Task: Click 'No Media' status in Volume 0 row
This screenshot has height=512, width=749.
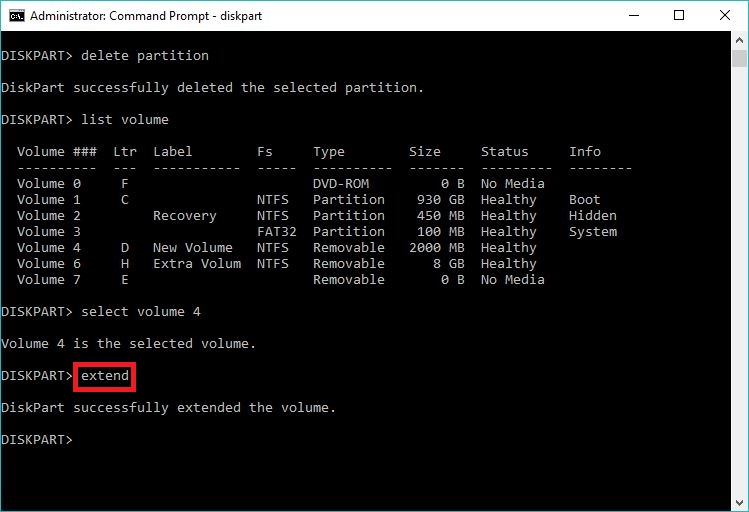Action: click(x=513, y=184)
